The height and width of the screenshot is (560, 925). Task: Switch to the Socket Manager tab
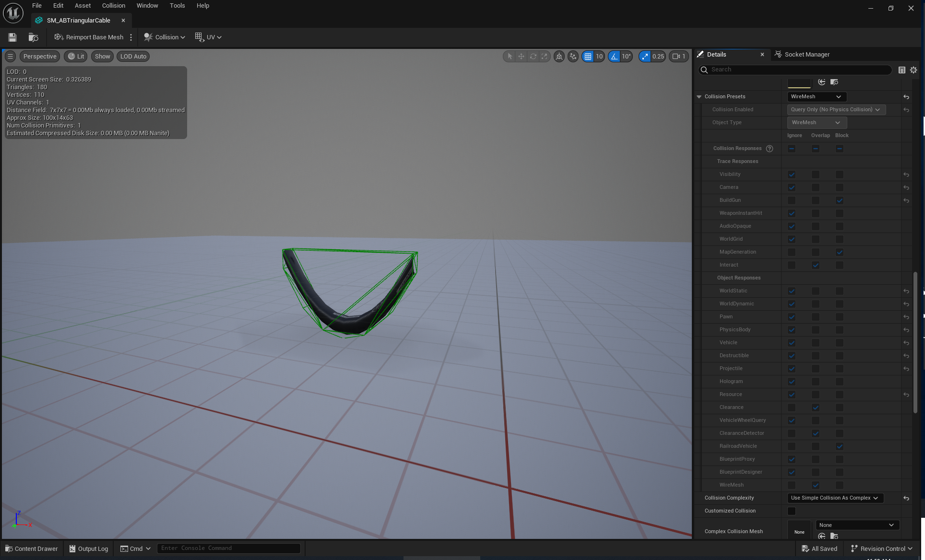coord(806,55)
